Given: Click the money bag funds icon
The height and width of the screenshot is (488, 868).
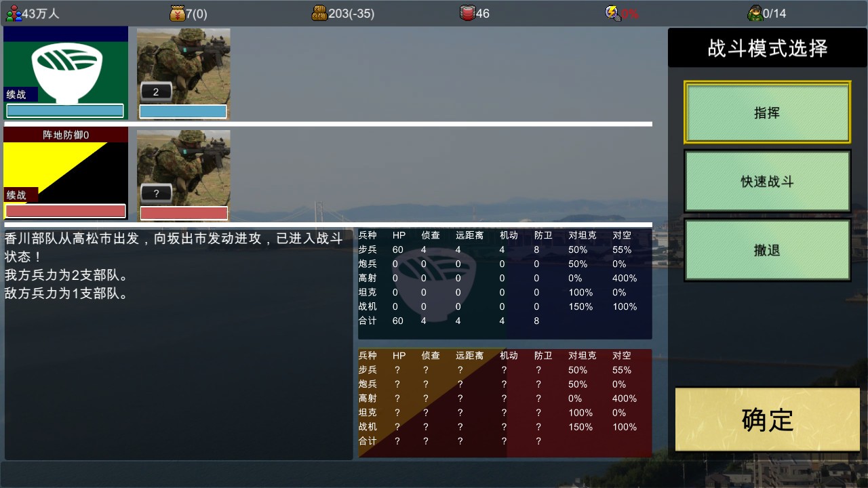Looking at the screenshot, I should pyautogui.click(x=177, y=13).
